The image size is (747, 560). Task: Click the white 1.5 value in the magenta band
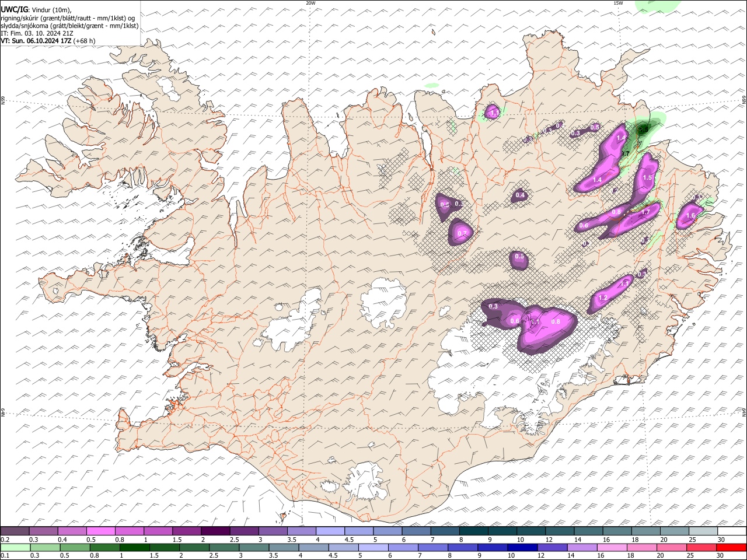647,178
